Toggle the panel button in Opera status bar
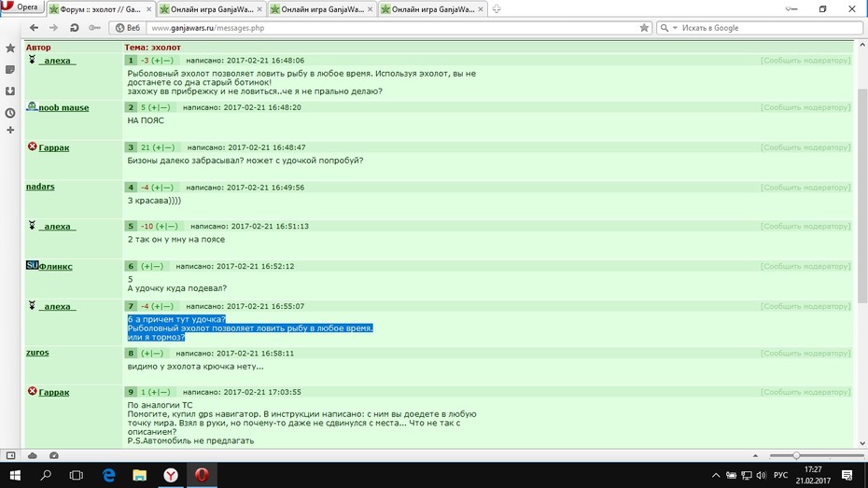This screenshot has height=488, width=868. coord(10,455)
